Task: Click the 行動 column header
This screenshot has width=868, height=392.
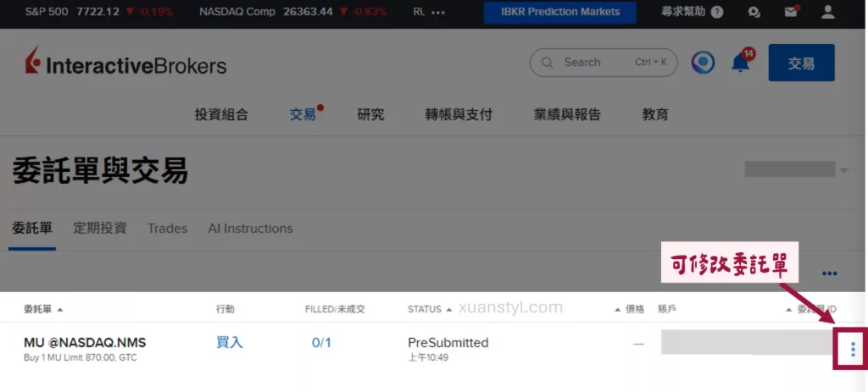Action: [x=225, y=309]
